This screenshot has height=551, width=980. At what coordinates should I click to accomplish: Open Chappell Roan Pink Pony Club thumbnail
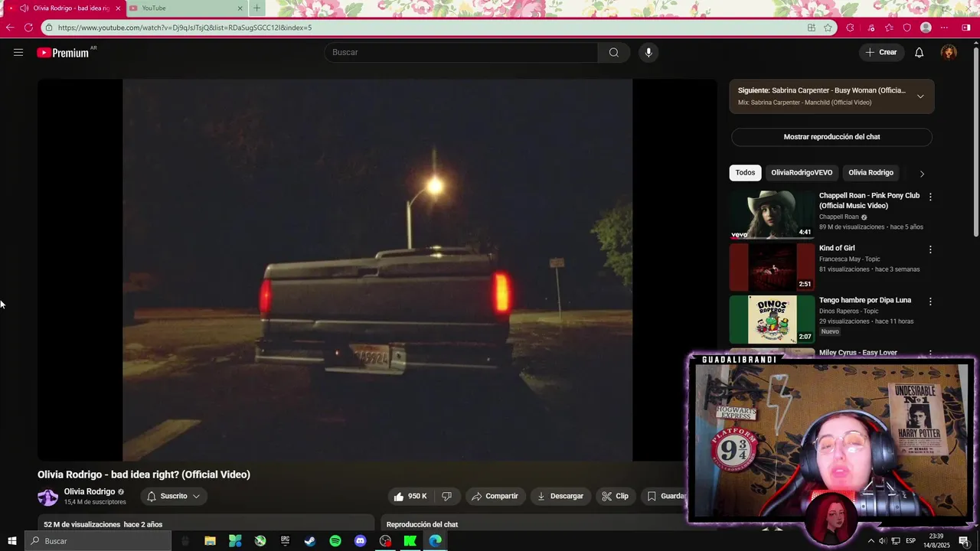pyautogui.click(x=772, y=215)
